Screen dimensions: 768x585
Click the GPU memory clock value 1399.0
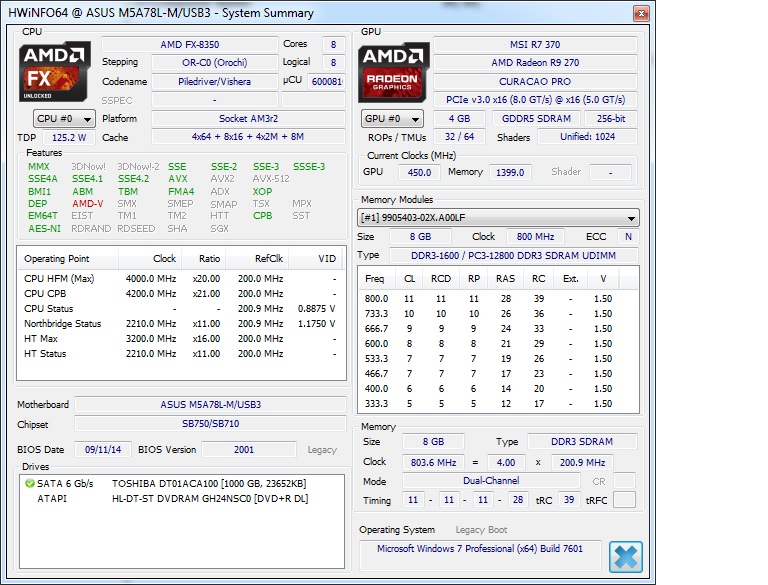pyautogui.click(x=510, y=172)
